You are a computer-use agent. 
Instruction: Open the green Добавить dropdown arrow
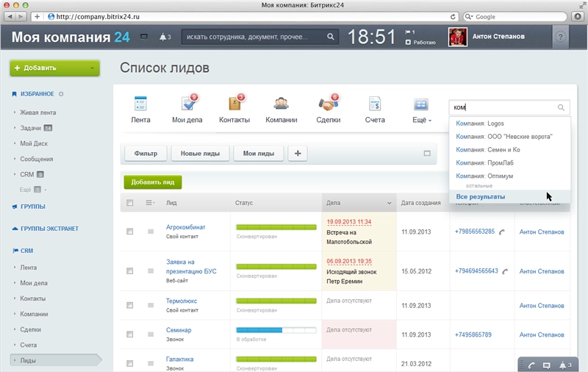[93, 68]
